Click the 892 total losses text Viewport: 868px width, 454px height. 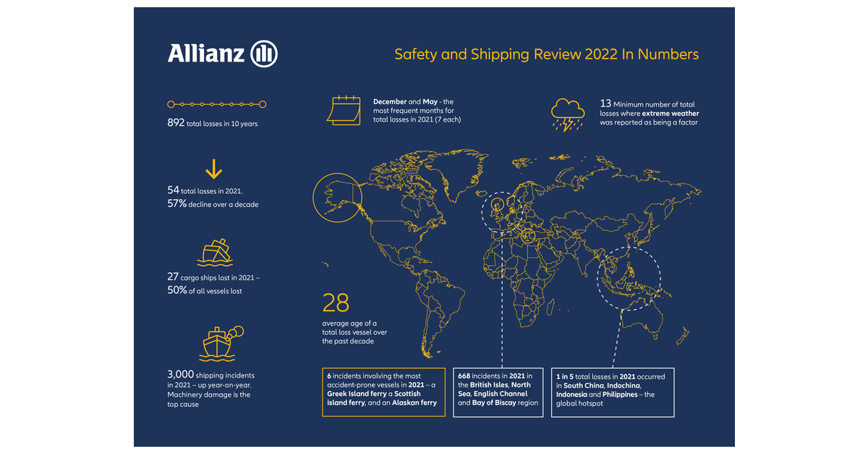[x=210, y=123]
